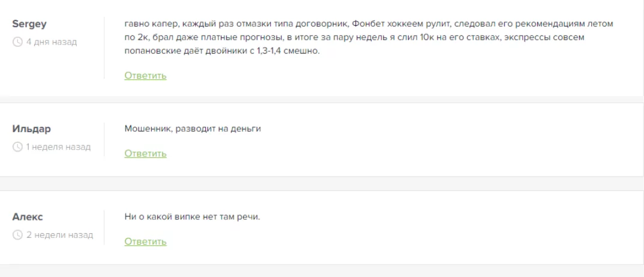Select the author name Sergey
The height and width of the screenshot is (277, 644).
(x=29, y=24)
